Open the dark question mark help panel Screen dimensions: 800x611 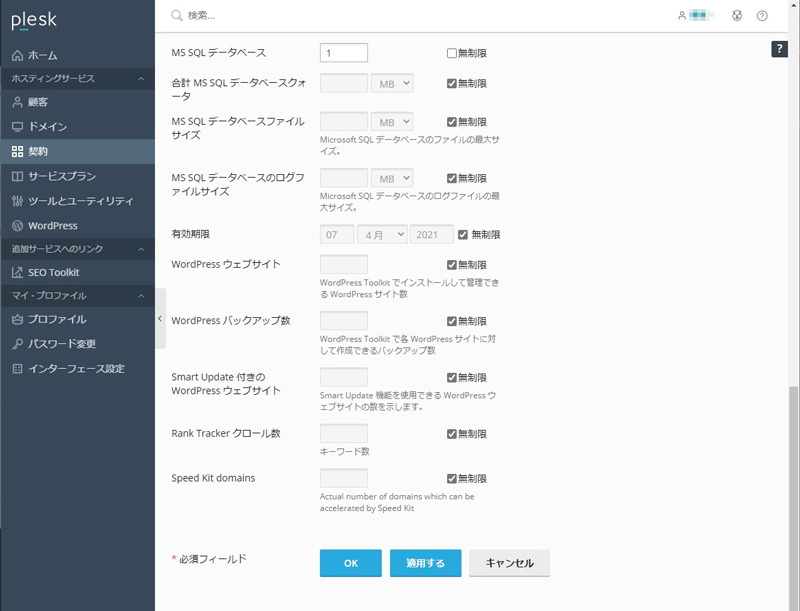tap(779, 49)
